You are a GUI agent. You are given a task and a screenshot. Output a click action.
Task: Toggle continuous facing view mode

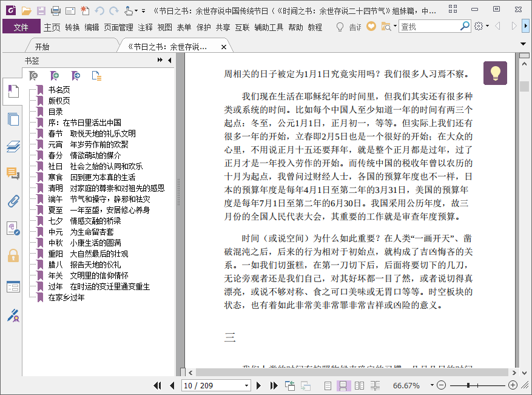[x=375, y=385]
